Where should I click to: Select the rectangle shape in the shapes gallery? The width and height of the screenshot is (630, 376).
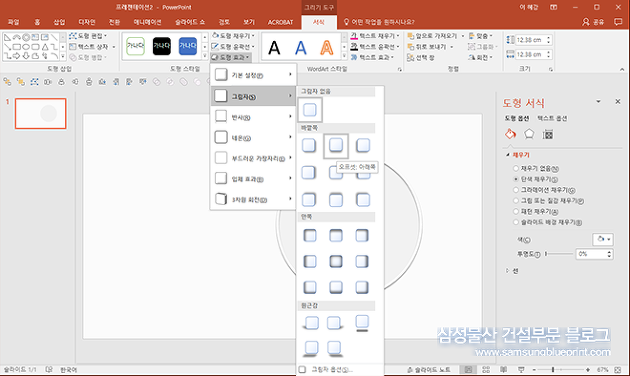point(17,47)
